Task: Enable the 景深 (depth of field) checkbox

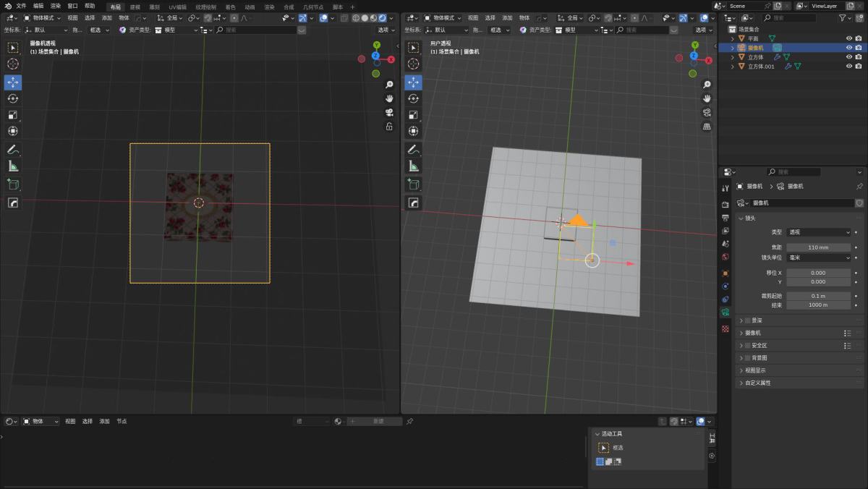Action: [x=748, y=320]
